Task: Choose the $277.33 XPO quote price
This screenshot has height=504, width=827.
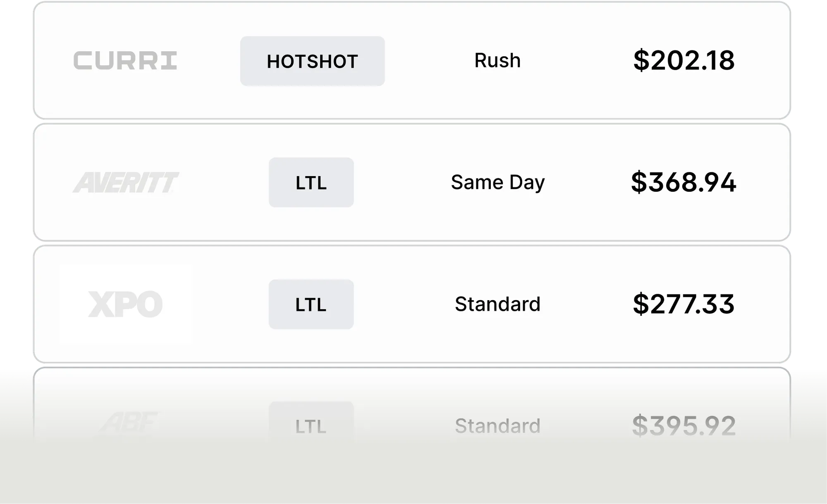Action: click(x=684, y=304)
